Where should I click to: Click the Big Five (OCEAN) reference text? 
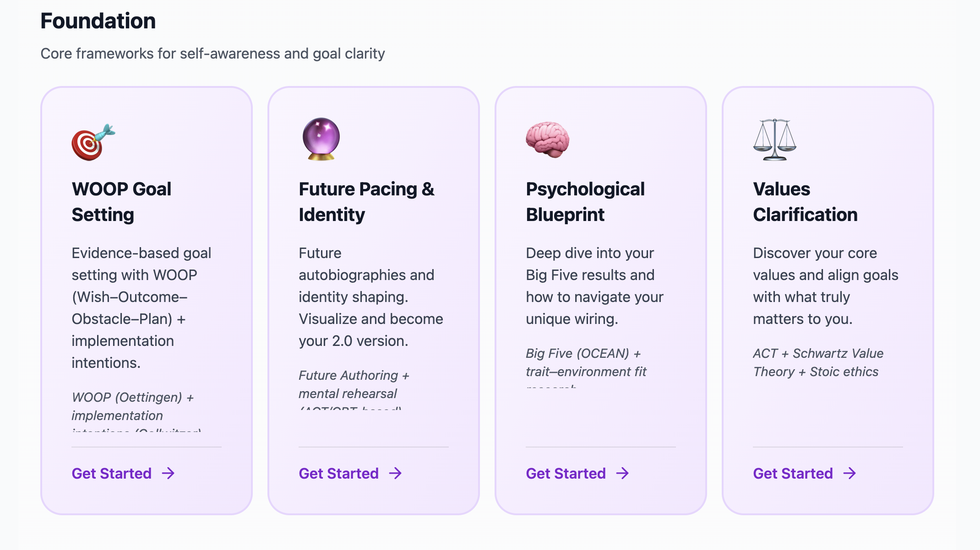tap(586, 362)
